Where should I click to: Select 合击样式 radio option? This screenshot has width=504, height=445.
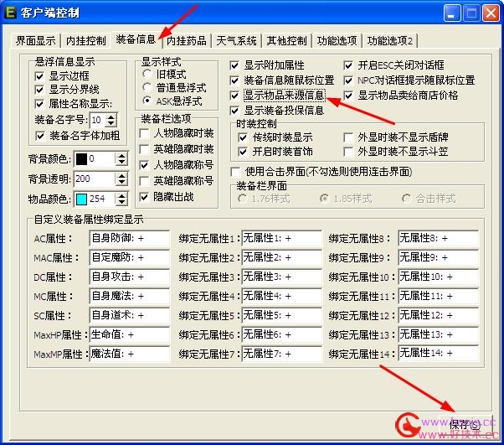(406, 199)
